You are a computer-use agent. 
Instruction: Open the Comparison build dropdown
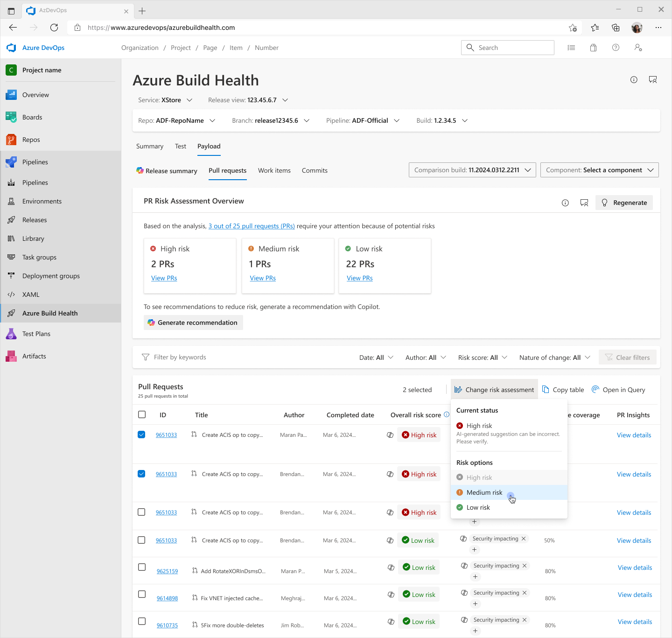click(472, 170)
